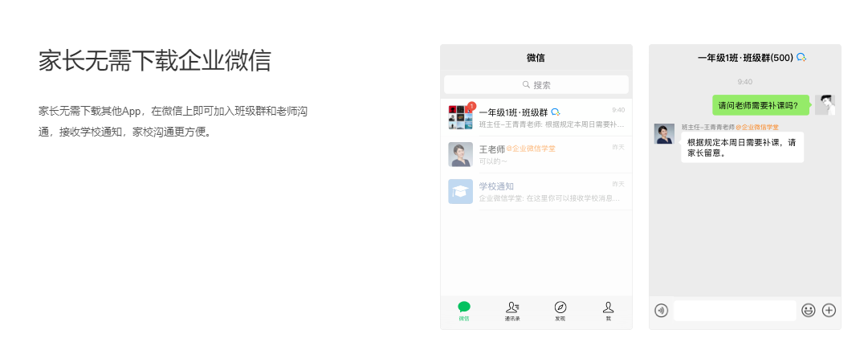Click the green message 请问老师需要补课吗？
Viewport: 868px width, 346px height.
[758, 105]
